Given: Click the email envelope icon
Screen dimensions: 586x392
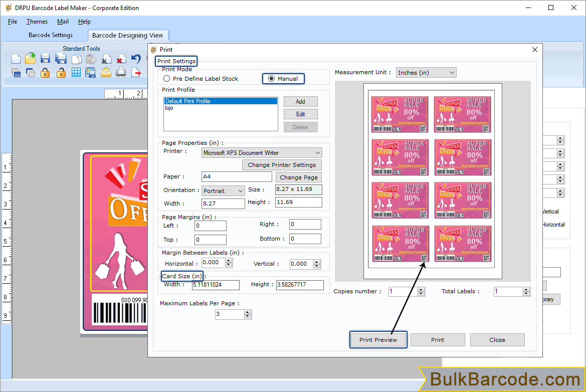Looking at the screenshot, I should [x=106, y=73].
